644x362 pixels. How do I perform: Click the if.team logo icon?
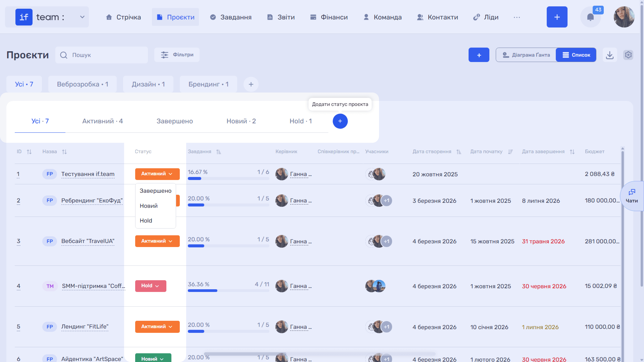point(24,17)
